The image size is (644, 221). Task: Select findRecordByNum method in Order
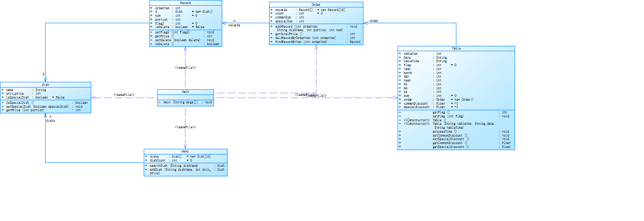point(316,42)
